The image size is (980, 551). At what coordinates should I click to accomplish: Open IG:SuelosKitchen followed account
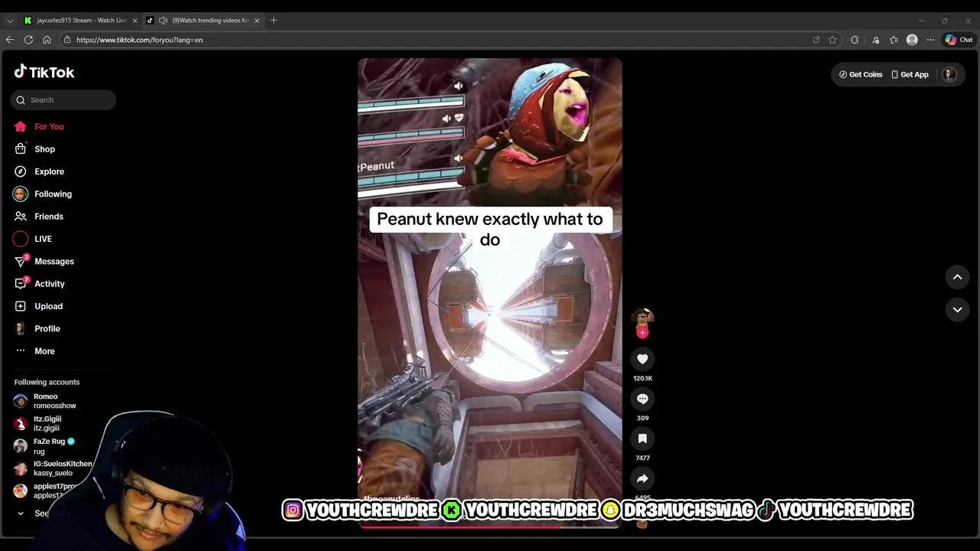pyautogui.click(x=54, y=468)
